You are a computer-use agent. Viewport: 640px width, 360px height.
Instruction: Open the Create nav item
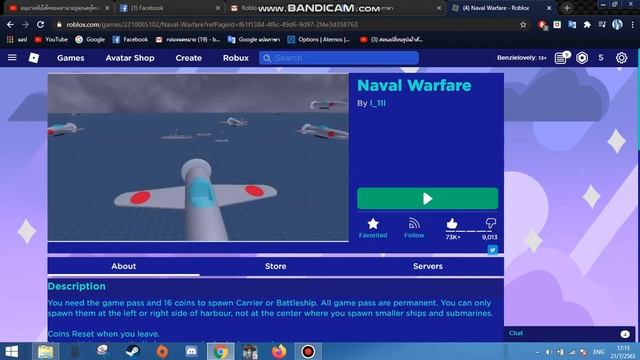click(189, 58)
